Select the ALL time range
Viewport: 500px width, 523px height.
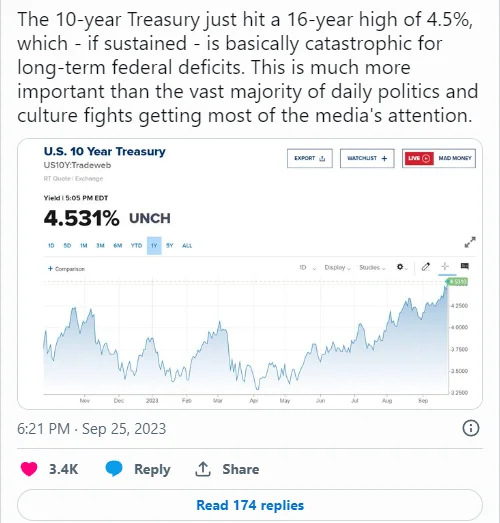187,245
